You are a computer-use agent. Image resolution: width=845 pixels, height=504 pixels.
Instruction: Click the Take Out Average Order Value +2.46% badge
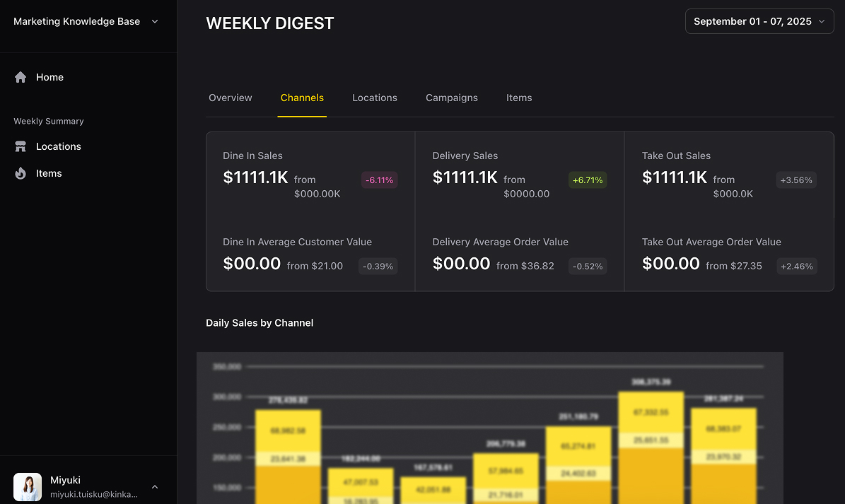click(796, 266)
